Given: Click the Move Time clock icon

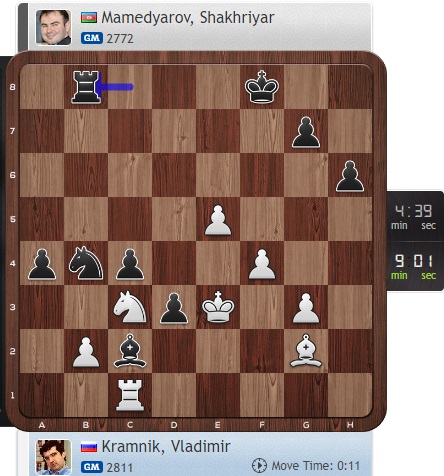Looking at the screenshot, I should [x=259, y=465].
